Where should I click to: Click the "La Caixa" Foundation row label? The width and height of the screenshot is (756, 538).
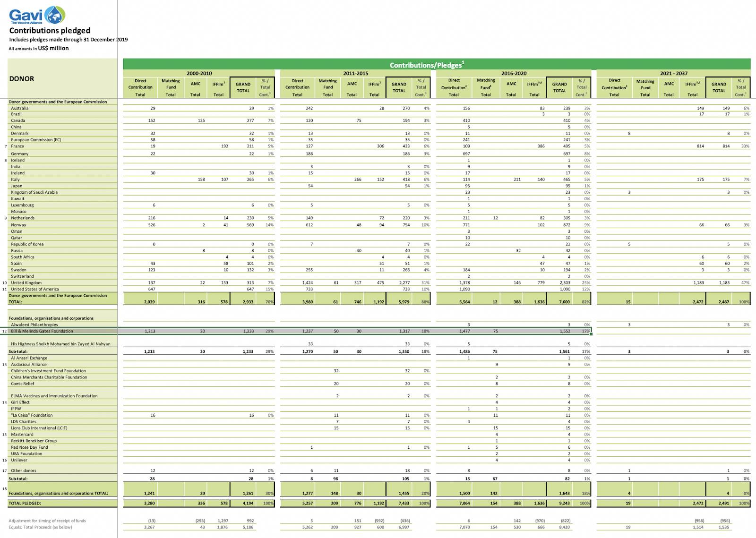[x=32, y=415]
